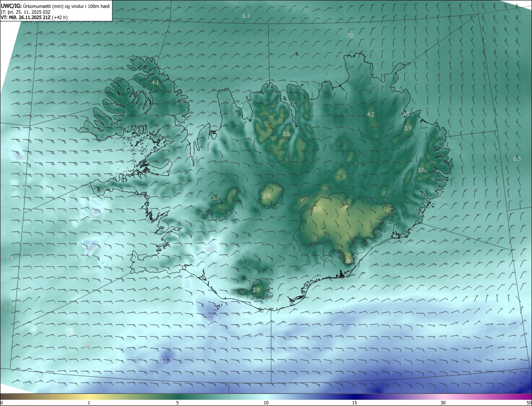Screen dimensions: 532x406
Task: Click the 5 tick on the color scale
Action: [x=177, y=403]
